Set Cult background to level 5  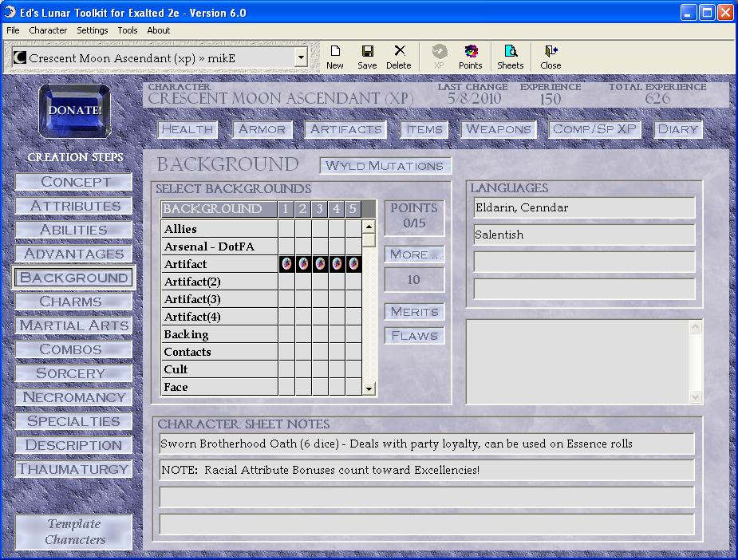tap(353, 369)
